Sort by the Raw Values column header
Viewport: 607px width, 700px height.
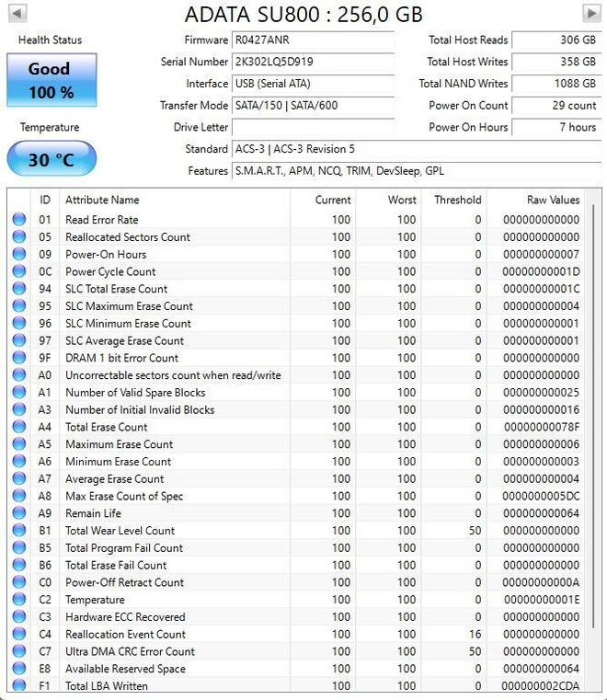pyautogui.click(x=535, y=200)
